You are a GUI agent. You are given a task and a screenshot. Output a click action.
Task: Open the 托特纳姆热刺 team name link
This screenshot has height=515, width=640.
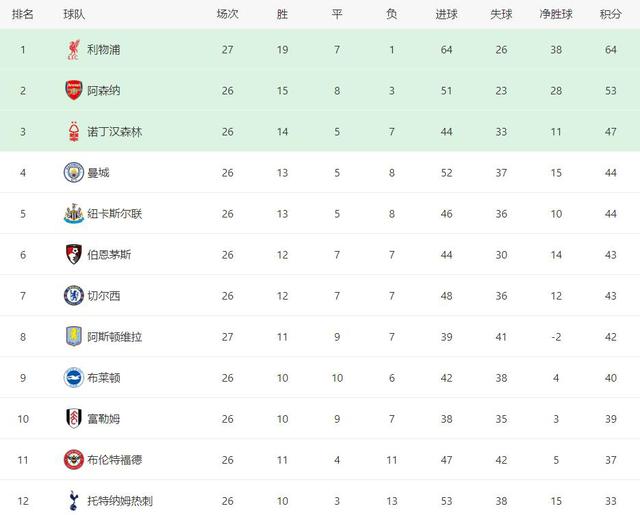point(120,501)
